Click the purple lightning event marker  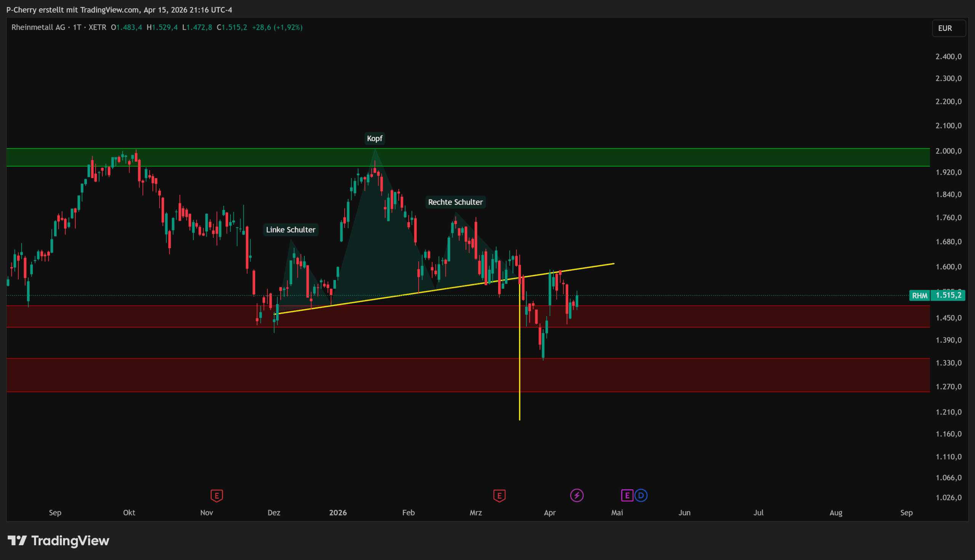[577, 495]
